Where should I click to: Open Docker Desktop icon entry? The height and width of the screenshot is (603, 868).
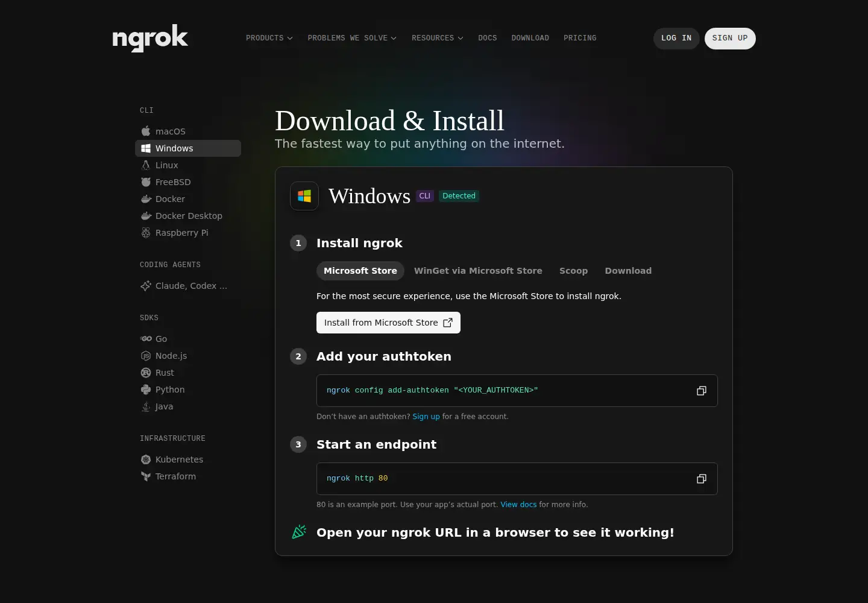[x=146, y=215]
